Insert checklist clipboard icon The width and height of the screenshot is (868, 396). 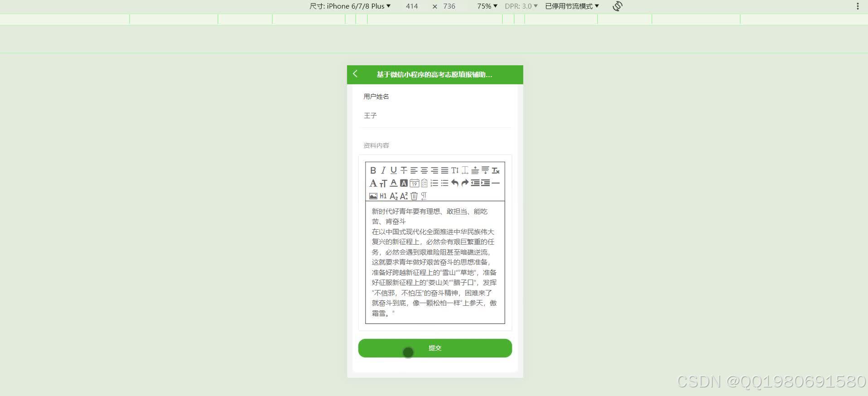point(424,183)
